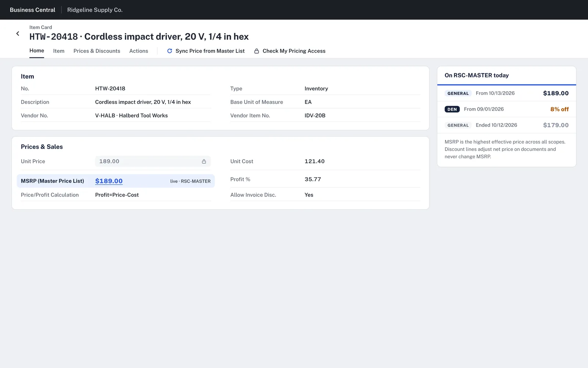Click the Unit Price field showing 189.00
The height and width of the screenshot is (368, 588).
(153, 162)
